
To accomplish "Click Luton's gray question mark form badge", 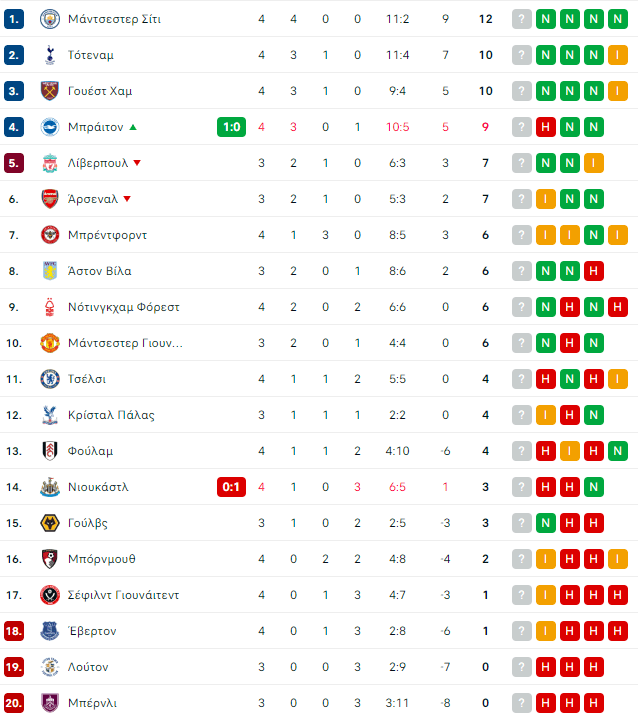I will (522, 667).
